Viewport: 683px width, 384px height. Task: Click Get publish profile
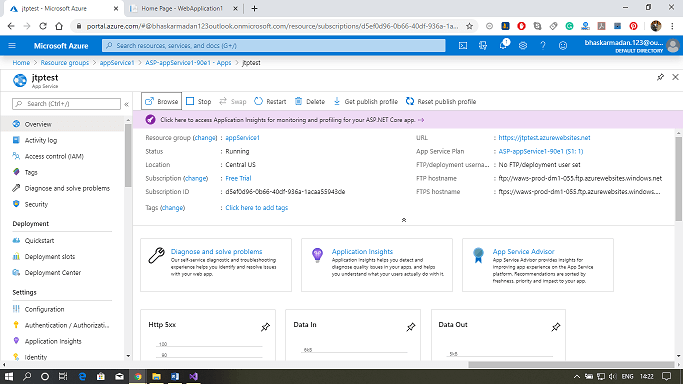click(365, 101)
